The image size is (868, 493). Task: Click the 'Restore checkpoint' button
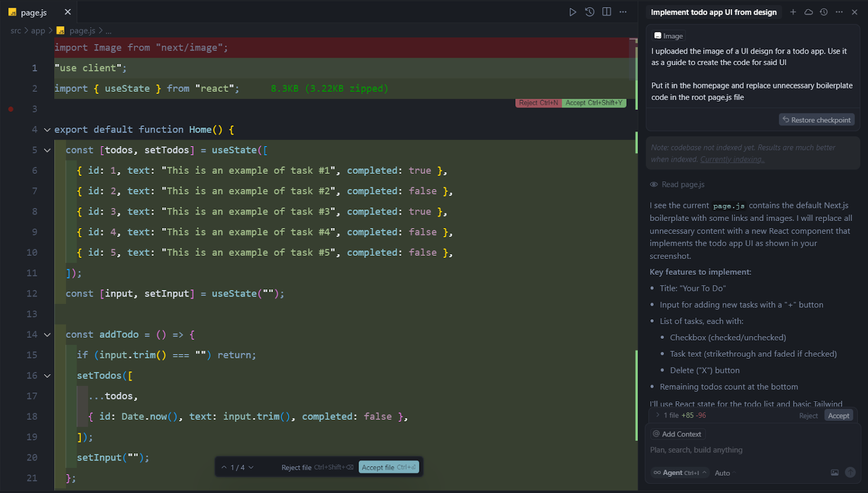tap(816, 119)
